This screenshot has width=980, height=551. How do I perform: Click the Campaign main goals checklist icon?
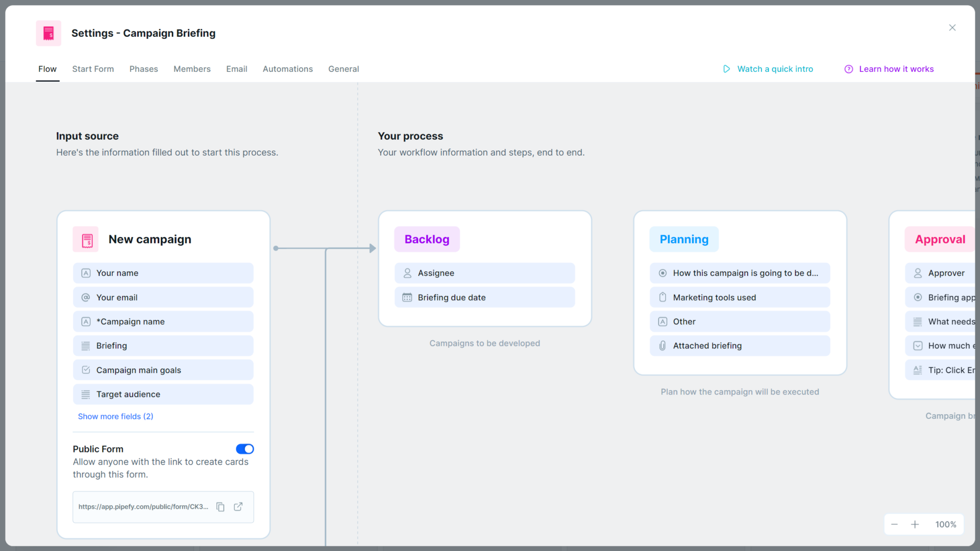85,370
